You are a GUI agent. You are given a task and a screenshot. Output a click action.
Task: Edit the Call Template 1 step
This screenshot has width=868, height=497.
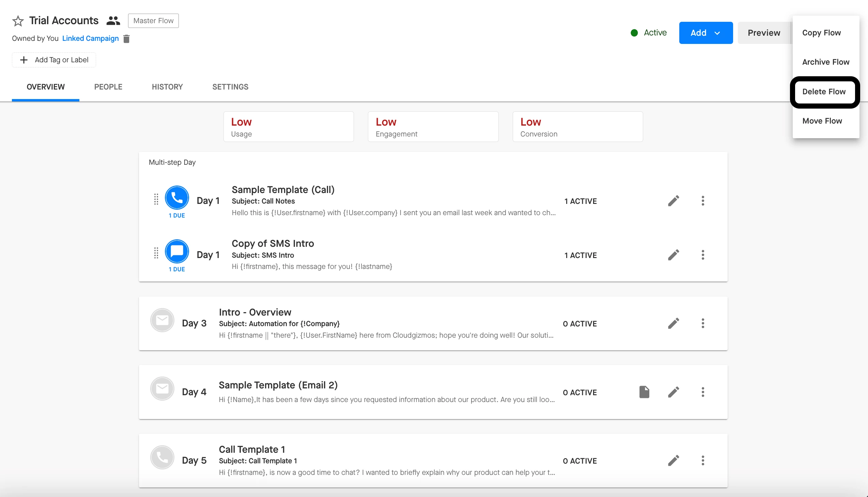673,461
